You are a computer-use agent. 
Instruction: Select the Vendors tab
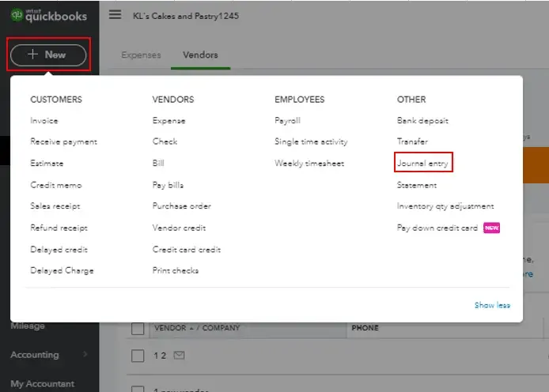point(200,55)
